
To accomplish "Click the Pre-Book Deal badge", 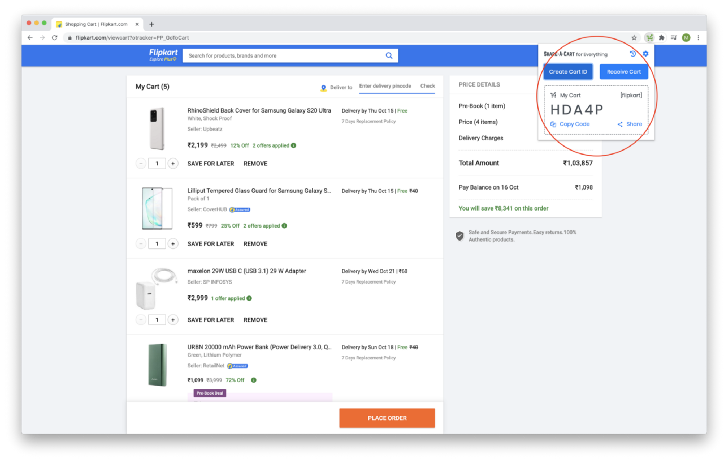I will point(210,393).
